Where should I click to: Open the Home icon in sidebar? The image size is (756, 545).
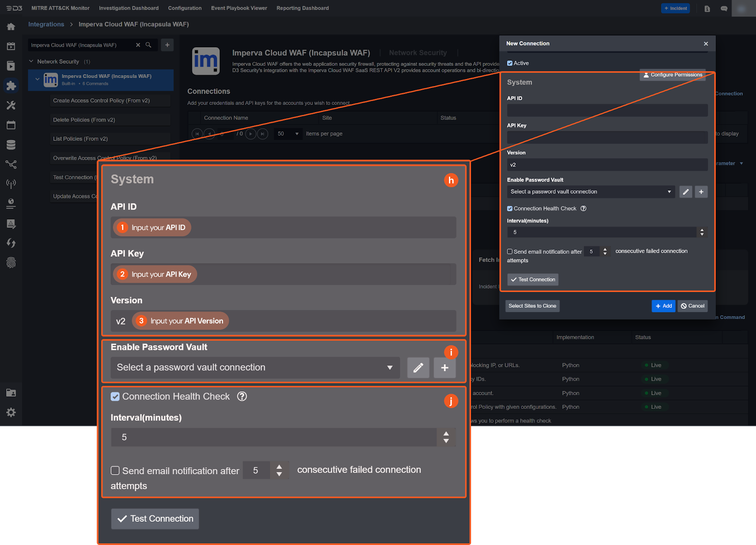pyautogui.click(x=11, y=26)
